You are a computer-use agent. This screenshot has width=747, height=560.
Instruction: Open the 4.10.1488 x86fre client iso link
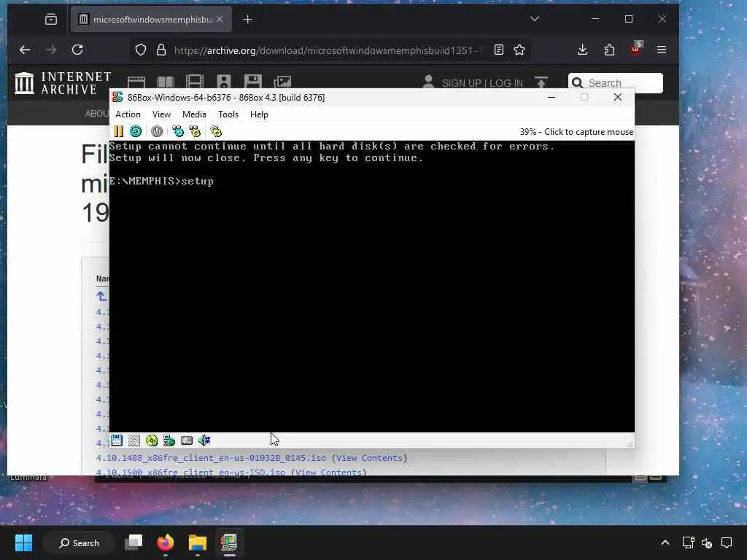coord(211,458)
